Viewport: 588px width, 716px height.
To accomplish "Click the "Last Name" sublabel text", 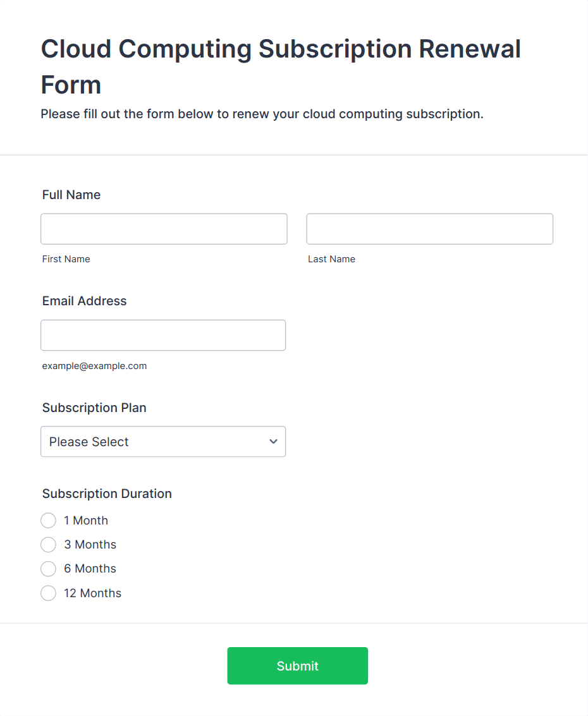I will (x=331, y=259).
